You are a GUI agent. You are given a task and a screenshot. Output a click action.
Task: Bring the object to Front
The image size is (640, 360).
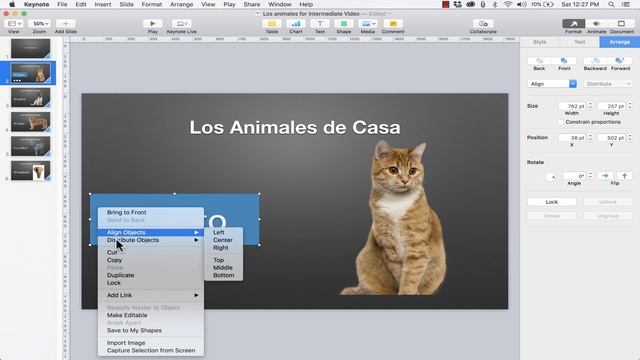pyautogui.click(x=564, y=61)
